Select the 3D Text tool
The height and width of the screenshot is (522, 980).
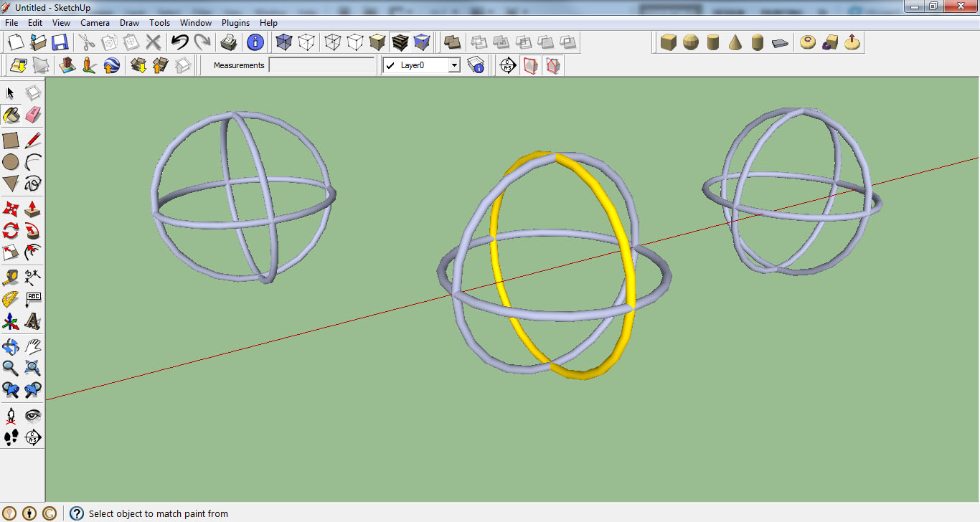tap(33, 321)
